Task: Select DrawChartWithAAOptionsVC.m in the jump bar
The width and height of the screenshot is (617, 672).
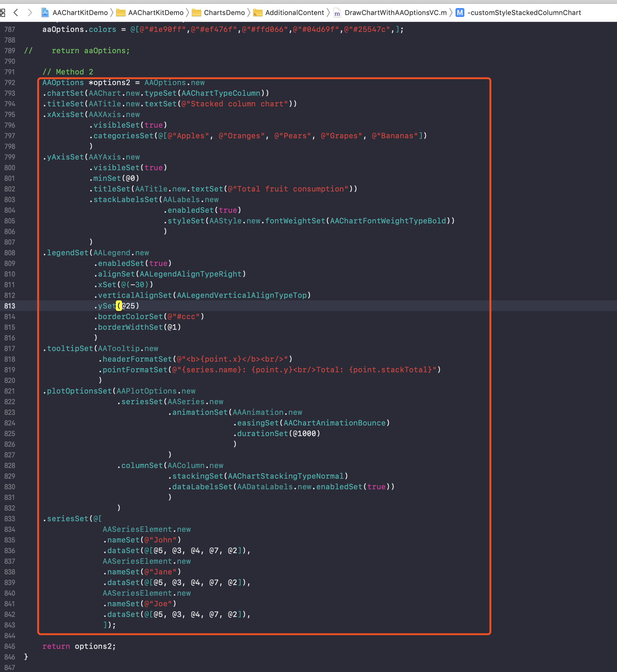Action: (x=396, y=13)
